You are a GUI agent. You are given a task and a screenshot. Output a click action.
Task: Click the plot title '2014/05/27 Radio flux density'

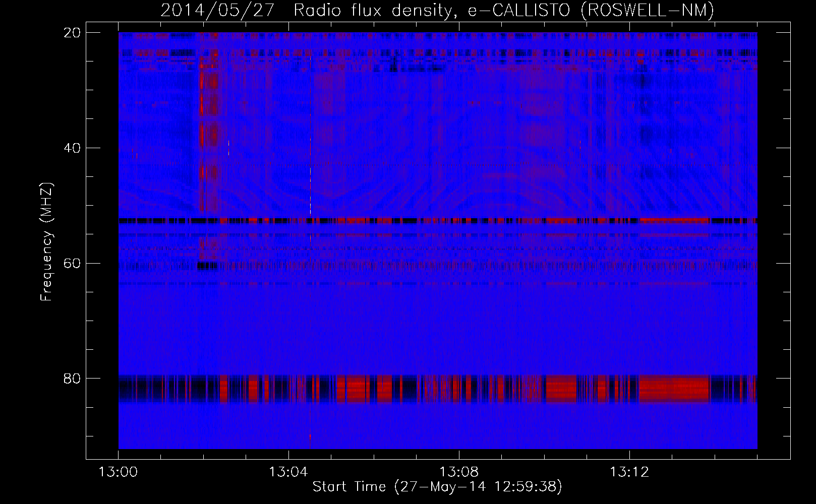(309, 11)
